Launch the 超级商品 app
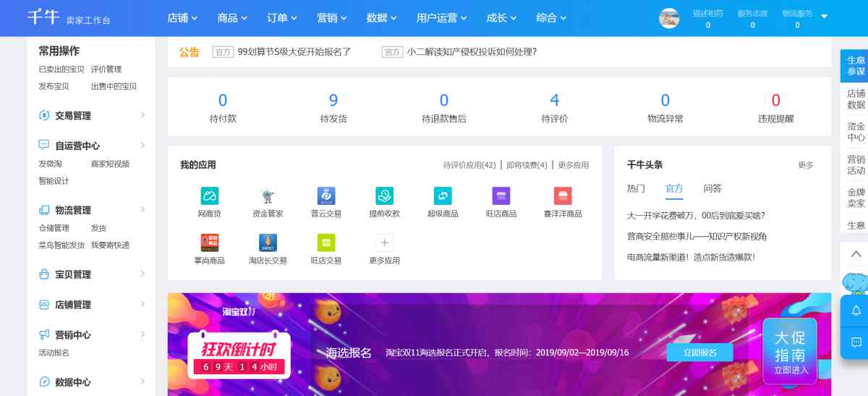This screenshot has width=868, height=396. click(x=443, y=195)
